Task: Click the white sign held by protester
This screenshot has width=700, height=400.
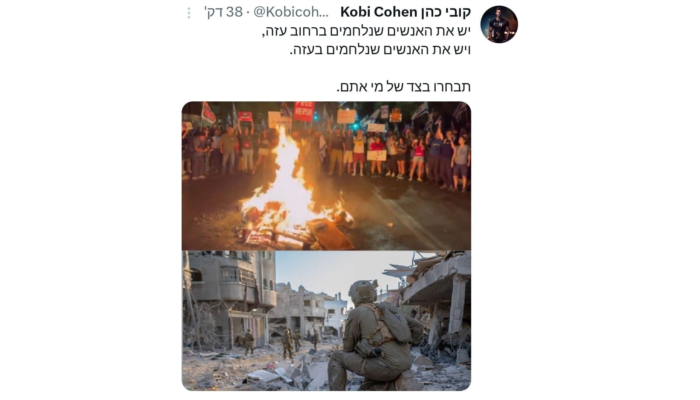Action: [x=376, y=155]
